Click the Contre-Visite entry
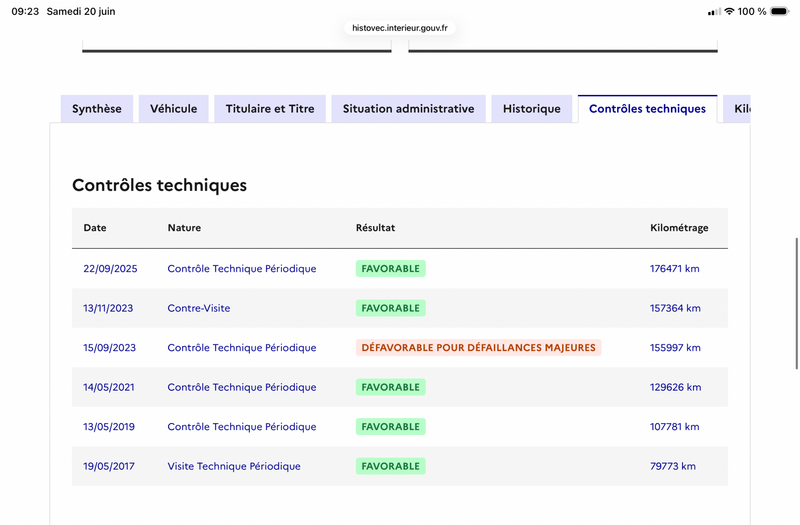 [199, 308]
